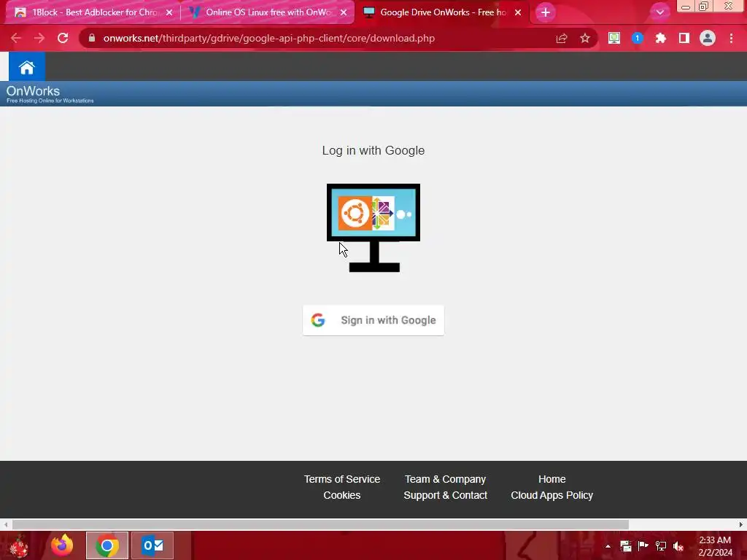Click the OnWorks logo in the header
Viewport: 747px width, 560px height.
tap(50, 94)
